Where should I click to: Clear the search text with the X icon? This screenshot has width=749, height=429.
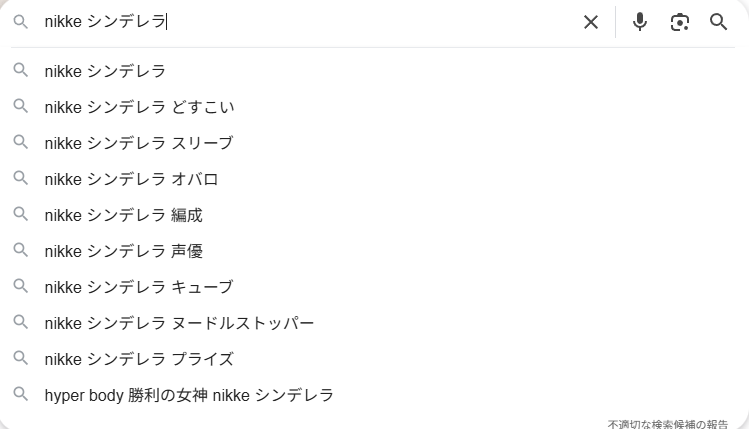591,22
